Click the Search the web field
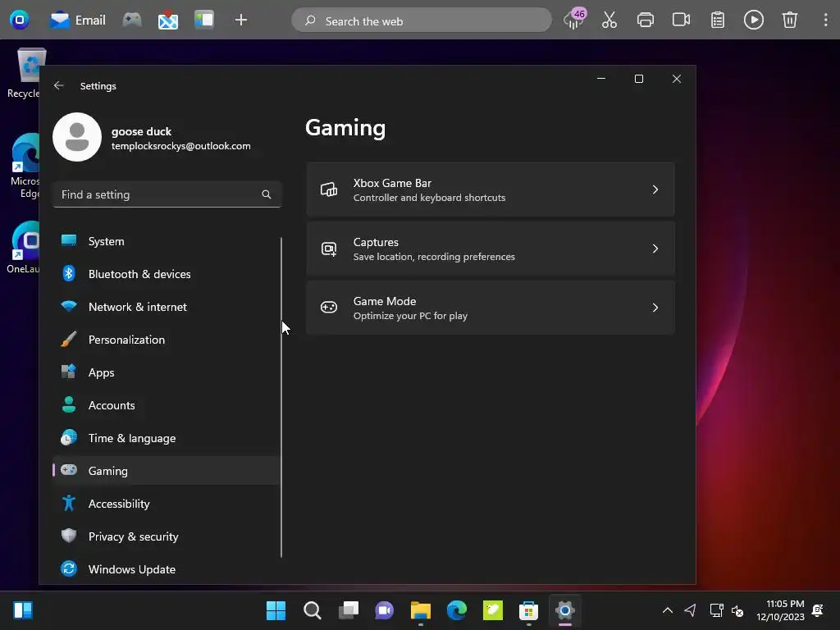Viewport: 840px width, 630px height. (422, 21)
